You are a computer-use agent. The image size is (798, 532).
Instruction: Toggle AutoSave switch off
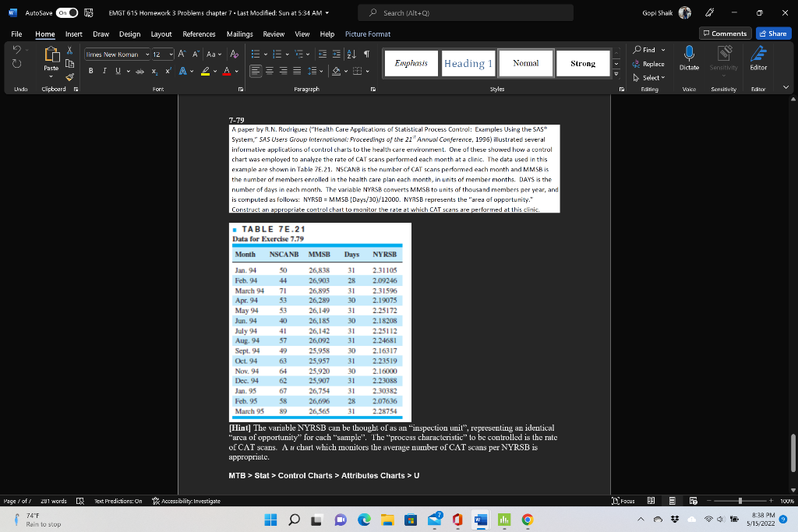[x=67, y=12]
